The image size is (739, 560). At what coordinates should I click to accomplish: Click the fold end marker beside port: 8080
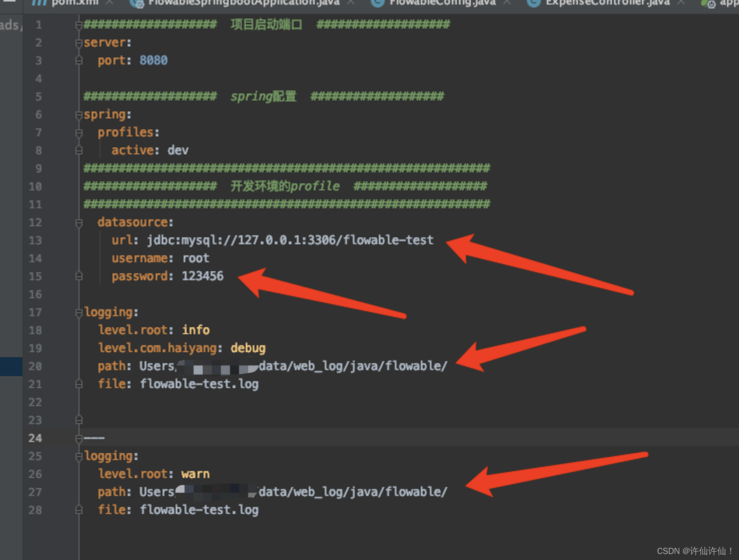point(79,60)
